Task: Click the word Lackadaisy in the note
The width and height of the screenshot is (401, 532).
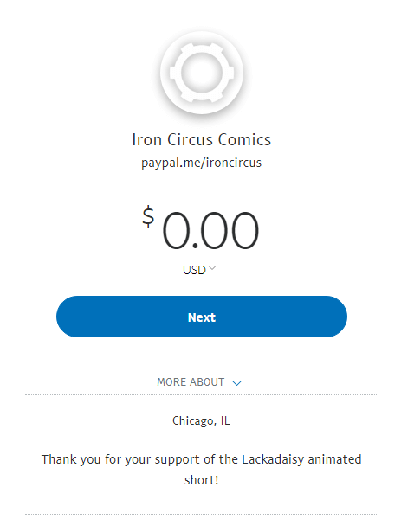Action: pyautogui.click(x=273, y=459)
